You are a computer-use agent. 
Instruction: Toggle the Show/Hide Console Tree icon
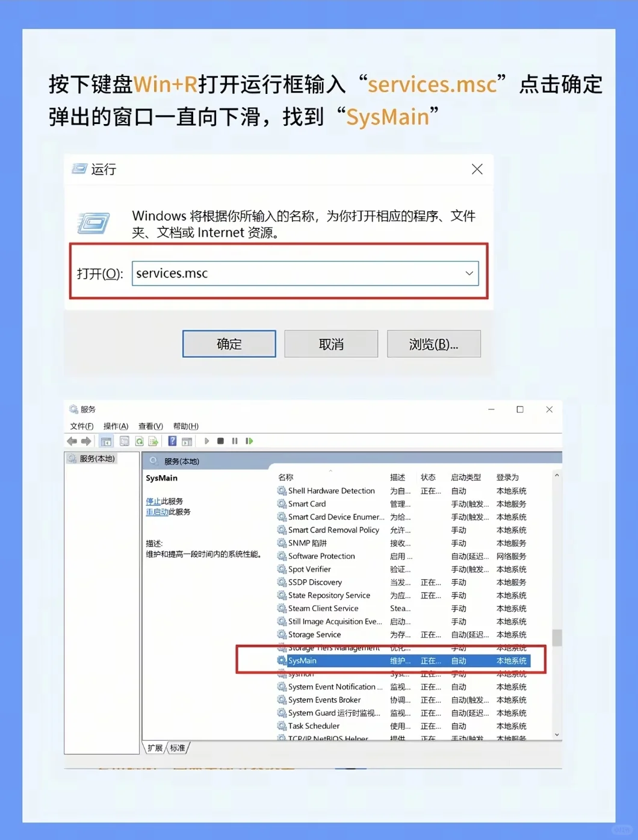click(x=106, y=441)
